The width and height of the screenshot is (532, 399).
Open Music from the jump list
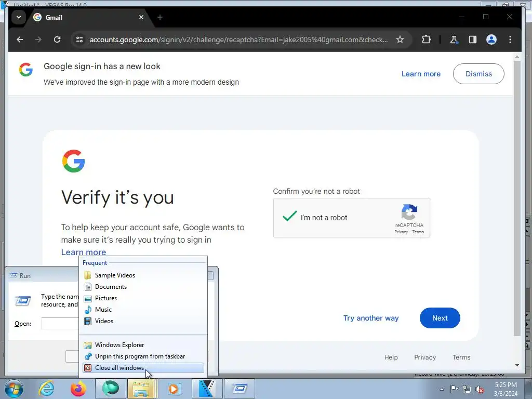(143, 310)
